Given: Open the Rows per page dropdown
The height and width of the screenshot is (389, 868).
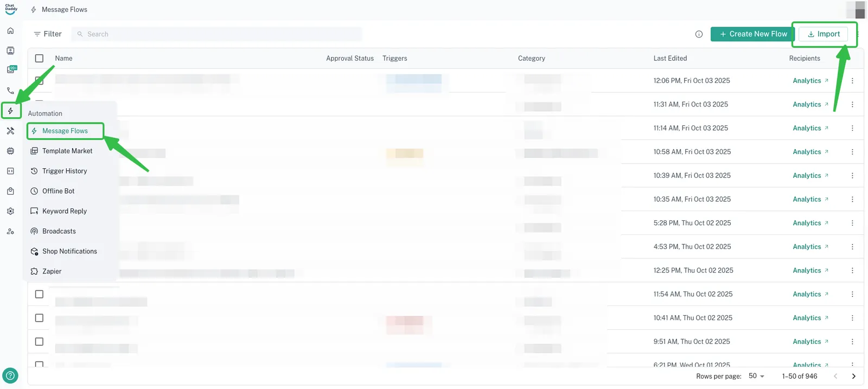Looking at the screenshot, I should [x=756, y=376].
